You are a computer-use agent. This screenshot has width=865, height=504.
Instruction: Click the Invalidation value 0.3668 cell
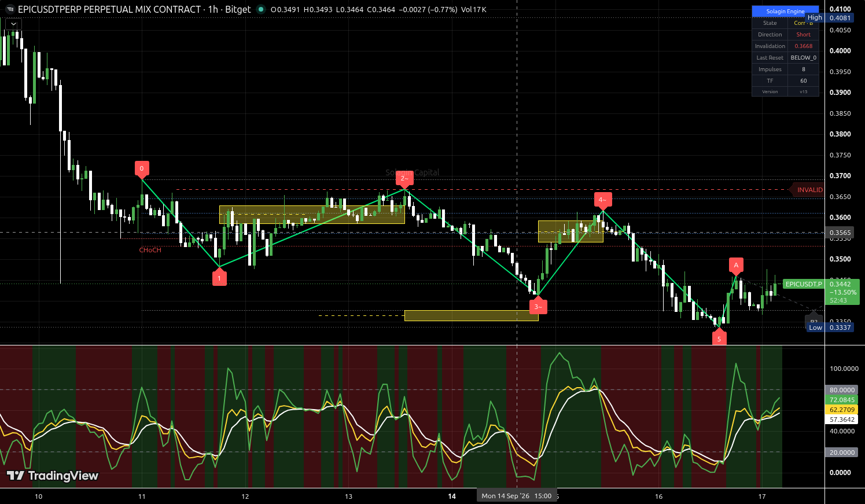tap(803, 46)
